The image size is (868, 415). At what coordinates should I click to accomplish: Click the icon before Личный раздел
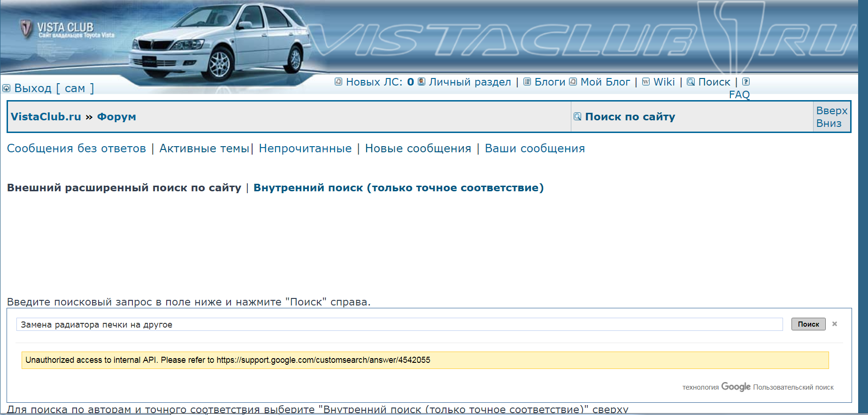pyautogui.click(x=421, y=82)
